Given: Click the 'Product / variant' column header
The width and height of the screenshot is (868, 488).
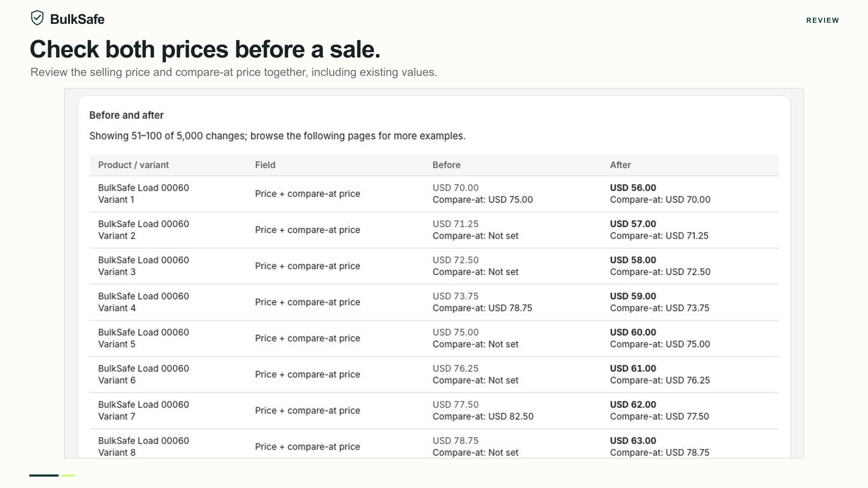Looking at the screenshot, I should click(x=133, y=165).
